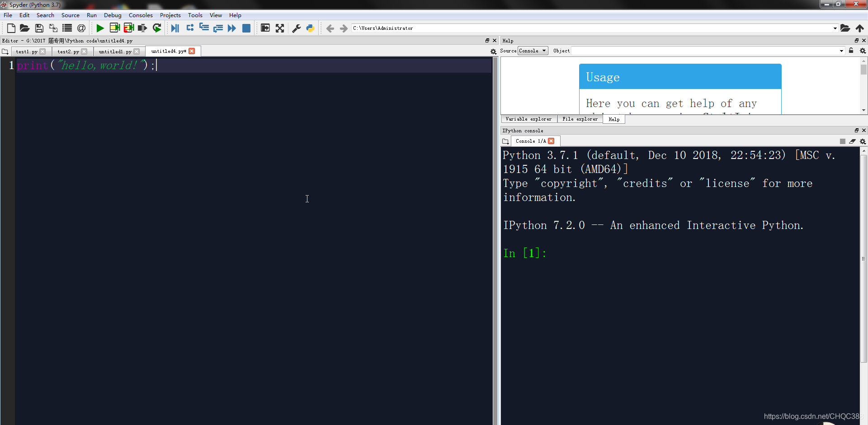This screenshot has height=425, width=868.
Task: Open the Edit menu
Action: click(24, 15)
